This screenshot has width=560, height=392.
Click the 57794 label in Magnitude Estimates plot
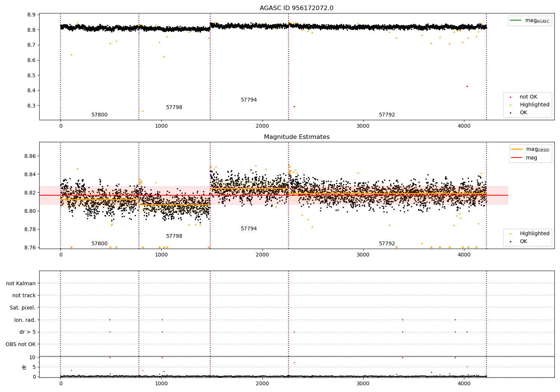tap(249, 229)
